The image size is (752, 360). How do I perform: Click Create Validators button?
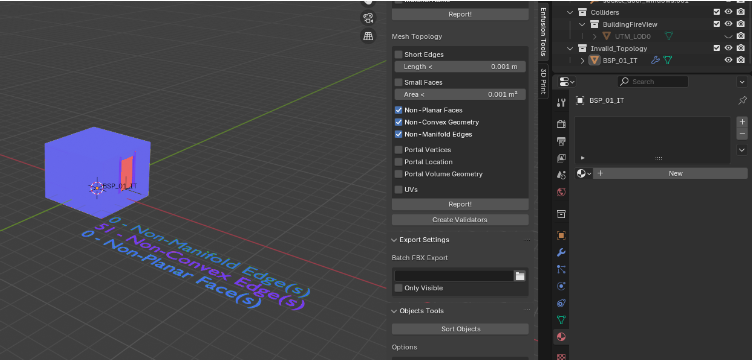click(460, 220)
